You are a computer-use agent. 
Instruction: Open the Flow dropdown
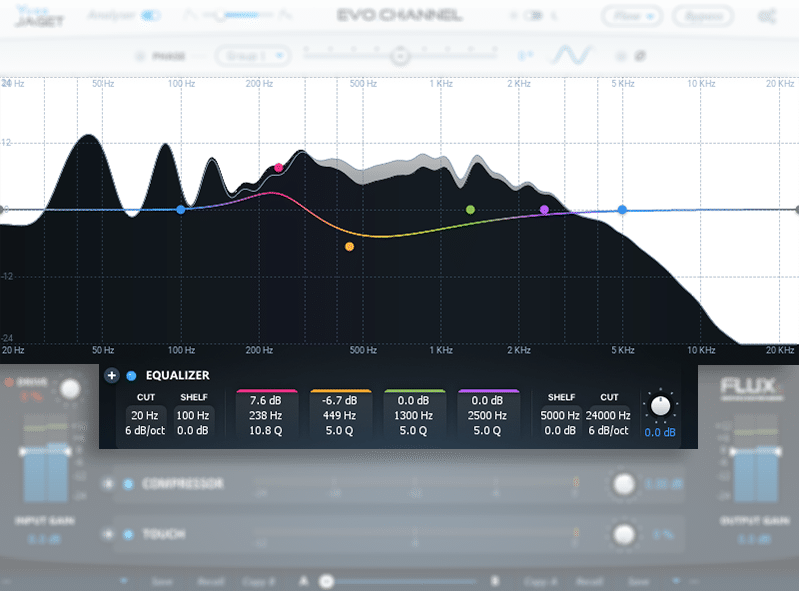(x=632, y=16)
